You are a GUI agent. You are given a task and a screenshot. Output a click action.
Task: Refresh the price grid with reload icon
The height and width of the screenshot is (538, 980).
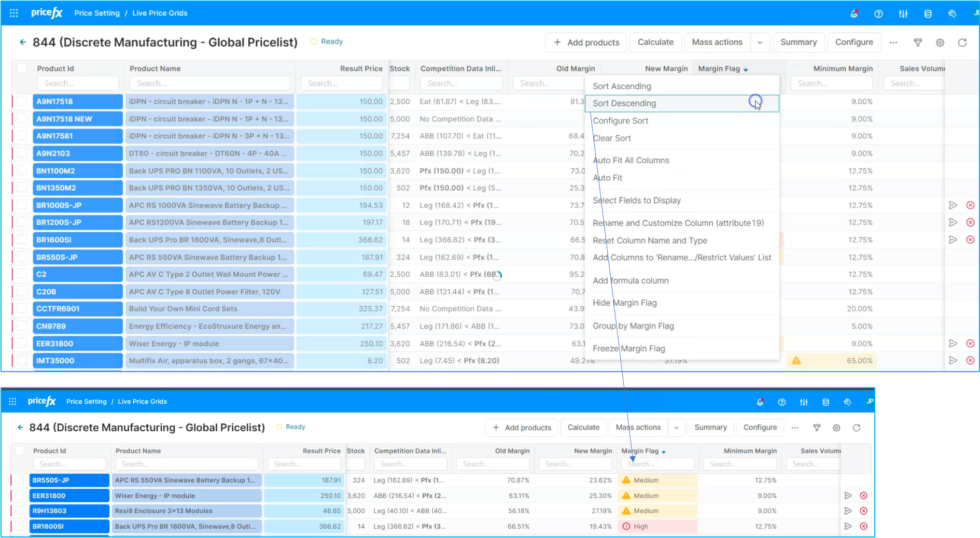pos(962,43)
